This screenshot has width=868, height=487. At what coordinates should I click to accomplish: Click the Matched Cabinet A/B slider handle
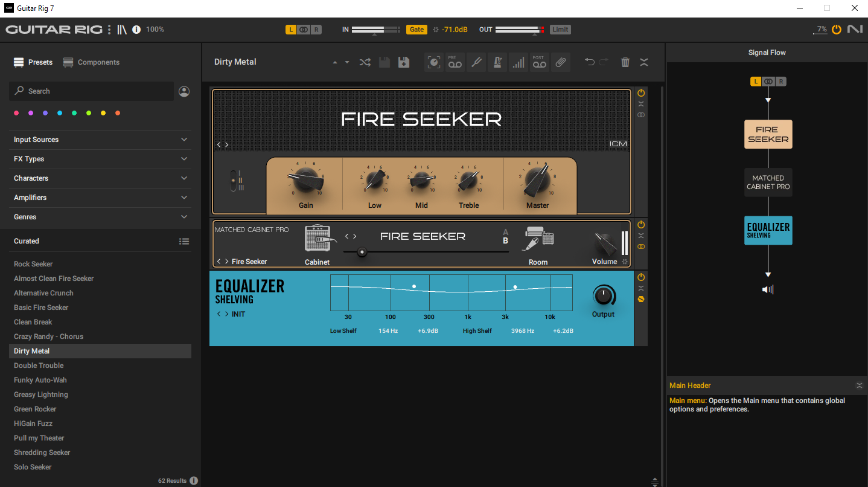coord(362,252)
